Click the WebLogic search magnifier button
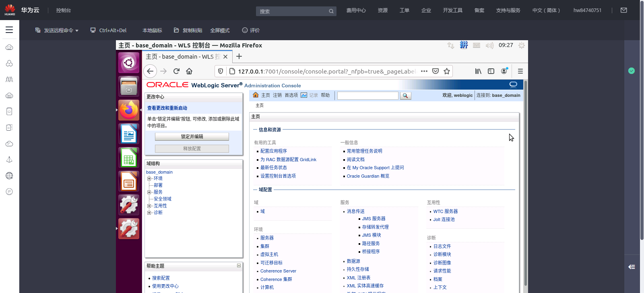Screen dimensions: 644x293 (x=405, y=96)
